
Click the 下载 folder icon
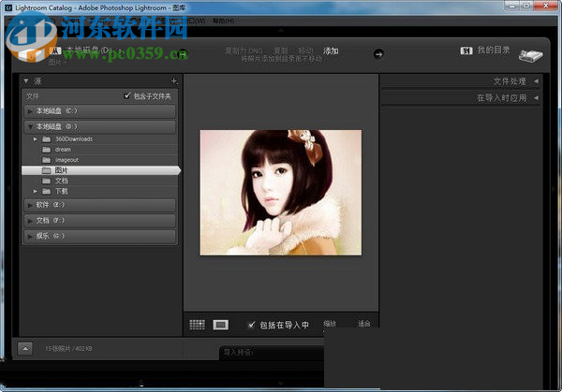(x=46, y=191)
